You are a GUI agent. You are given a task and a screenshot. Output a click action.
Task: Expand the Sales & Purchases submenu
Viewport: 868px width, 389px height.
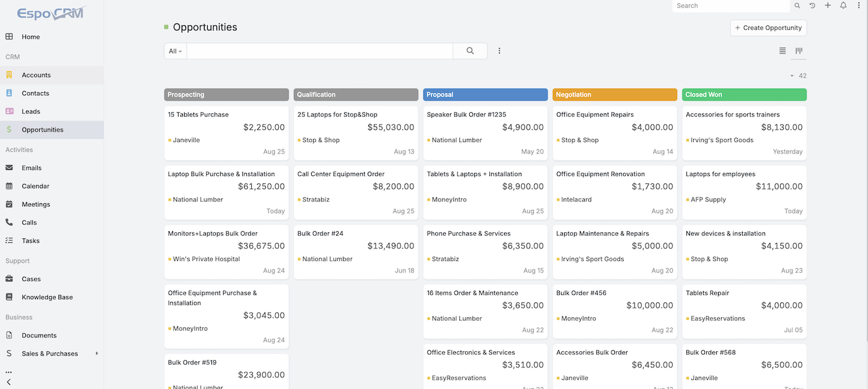click(97, 354)
